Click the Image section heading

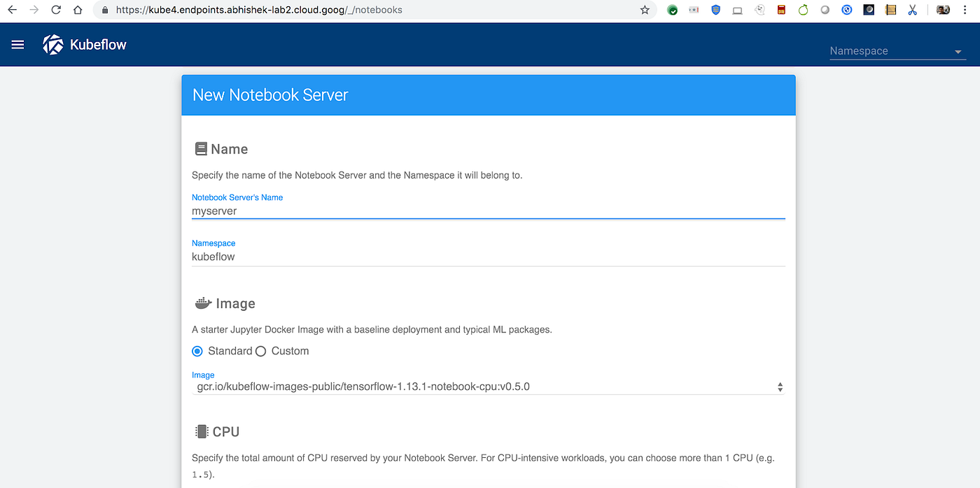tap(235, 304)
